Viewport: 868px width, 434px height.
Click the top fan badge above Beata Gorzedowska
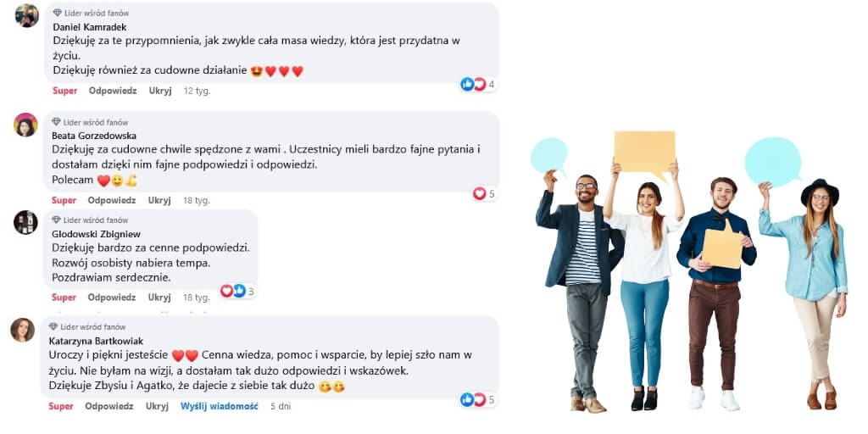tap(90, 122)
